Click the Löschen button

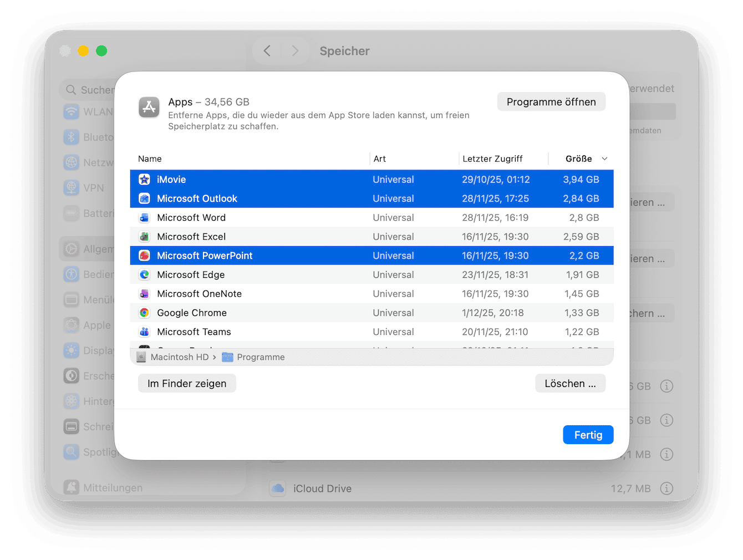[570, 384]
